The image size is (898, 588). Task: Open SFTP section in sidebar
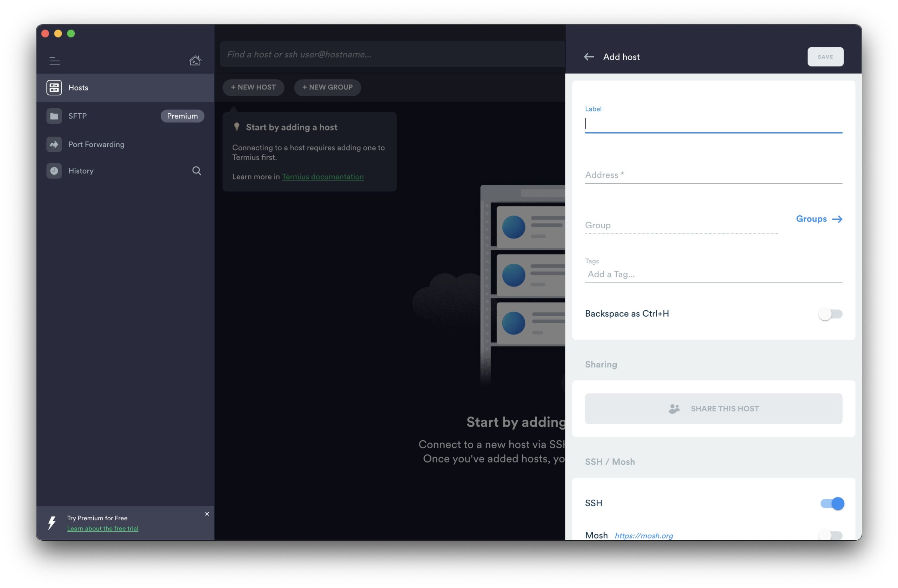click(78, 116)
